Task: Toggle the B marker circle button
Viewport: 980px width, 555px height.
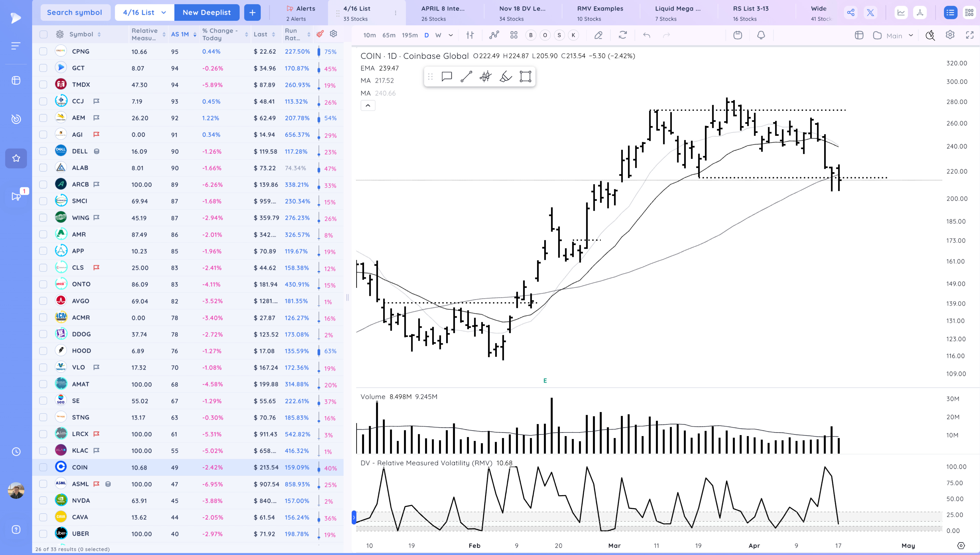Action: pyautogui.click(x=531, y=35)
